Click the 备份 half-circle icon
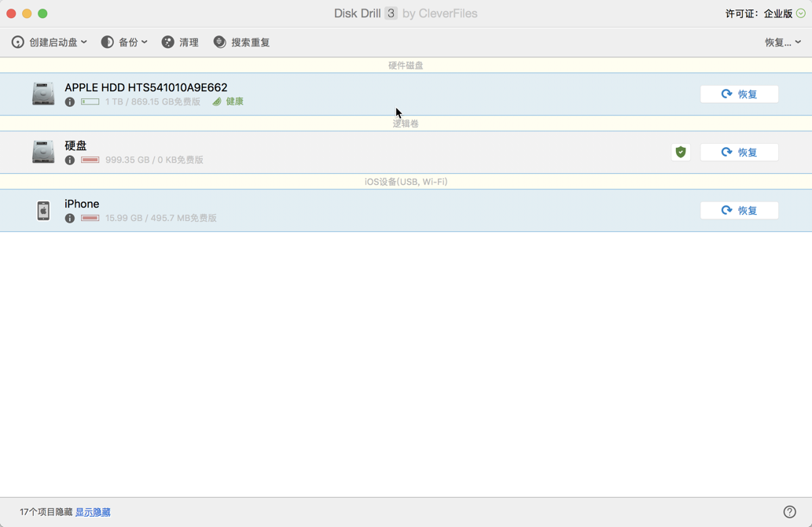Image resolution: width=812 pixels, height=527 pixels. click(107, 42)
